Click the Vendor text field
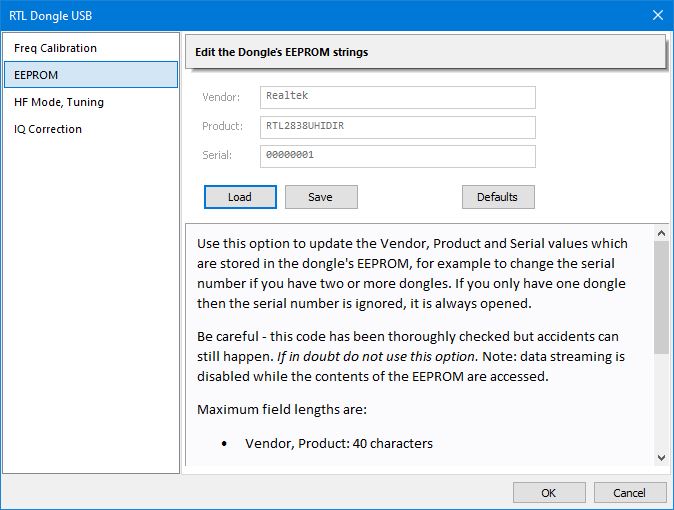674x510 pixels. 398,97
